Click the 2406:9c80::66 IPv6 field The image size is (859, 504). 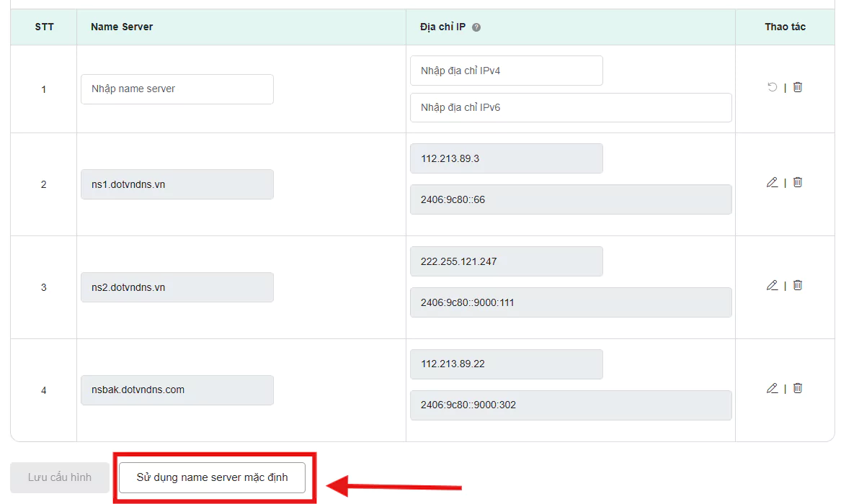570,199
